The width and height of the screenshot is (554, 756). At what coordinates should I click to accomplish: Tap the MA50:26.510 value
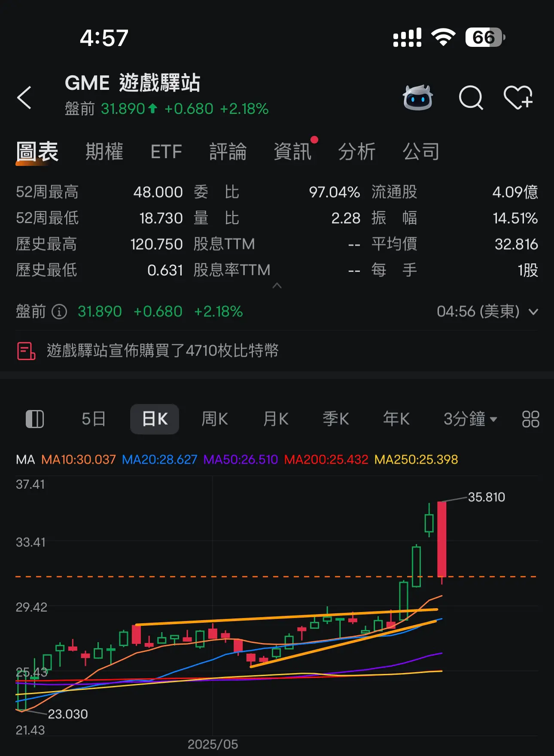(240, 460)
